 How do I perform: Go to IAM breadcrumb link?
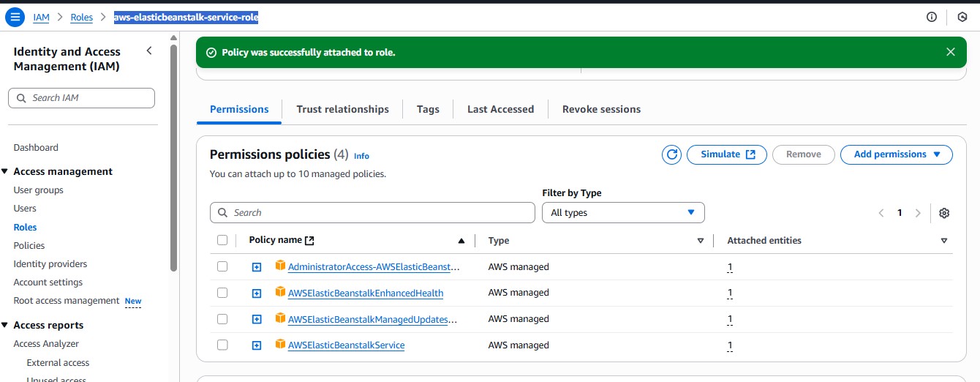41,18
